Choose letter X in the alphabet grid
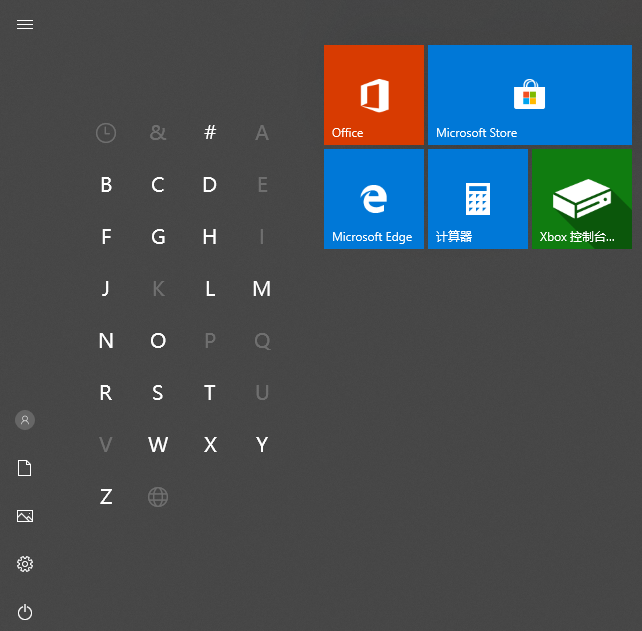 (210, 445)
